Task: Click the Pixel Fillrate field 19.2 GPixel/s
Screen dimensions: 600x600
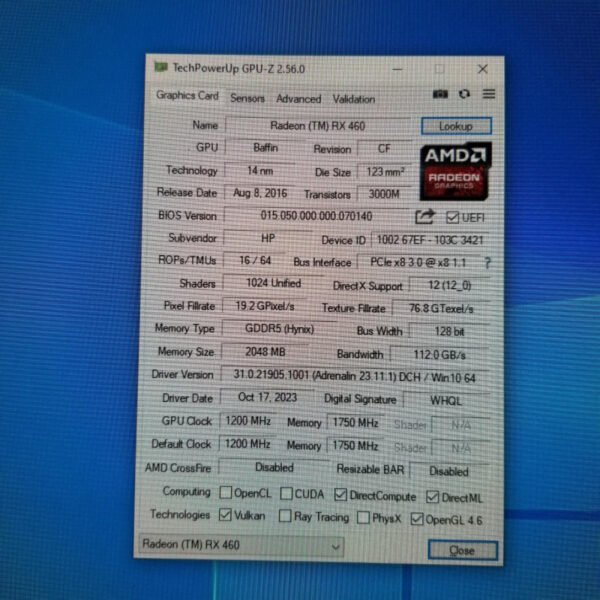Action: [265, 306]
